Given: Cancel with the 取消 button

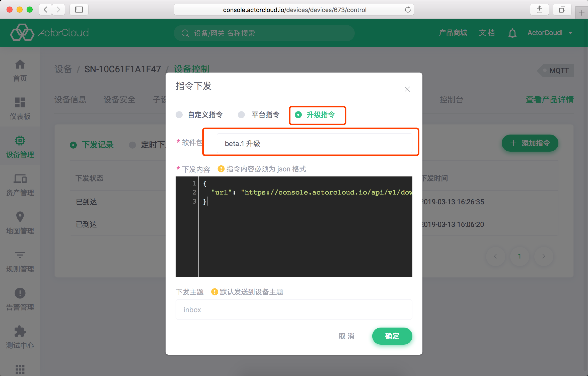Looking at the screenshot, I should (x=346, y=336).
